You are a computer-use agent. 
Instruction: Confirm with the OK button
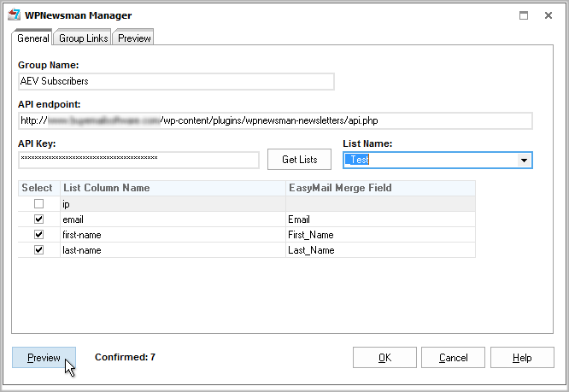384,358
